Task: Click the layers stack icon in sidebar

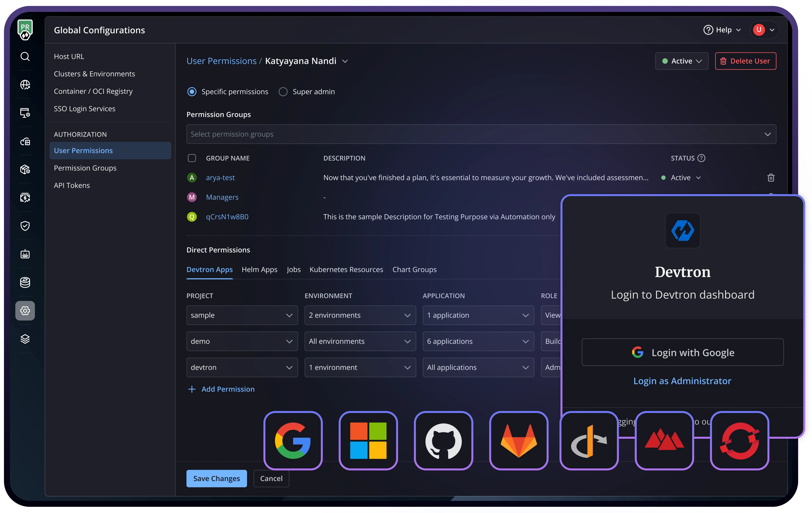Action: pos(25,339)
